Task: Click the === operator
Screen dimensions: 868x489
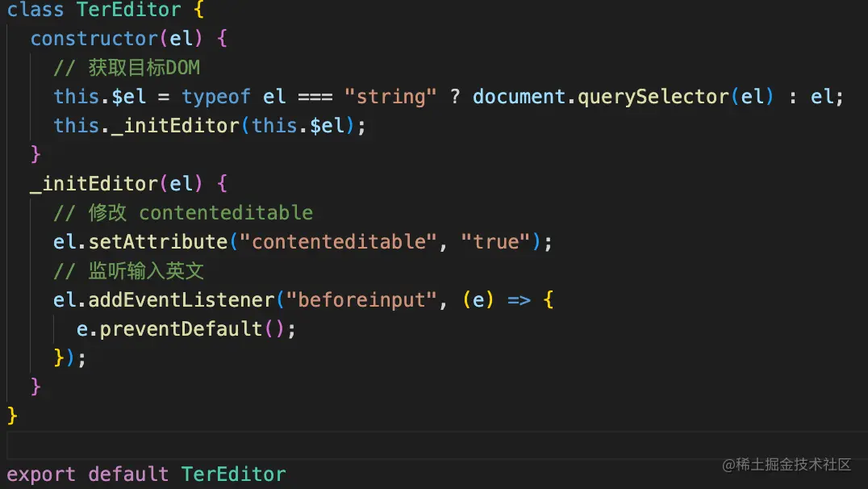Action: pos(315,98)
